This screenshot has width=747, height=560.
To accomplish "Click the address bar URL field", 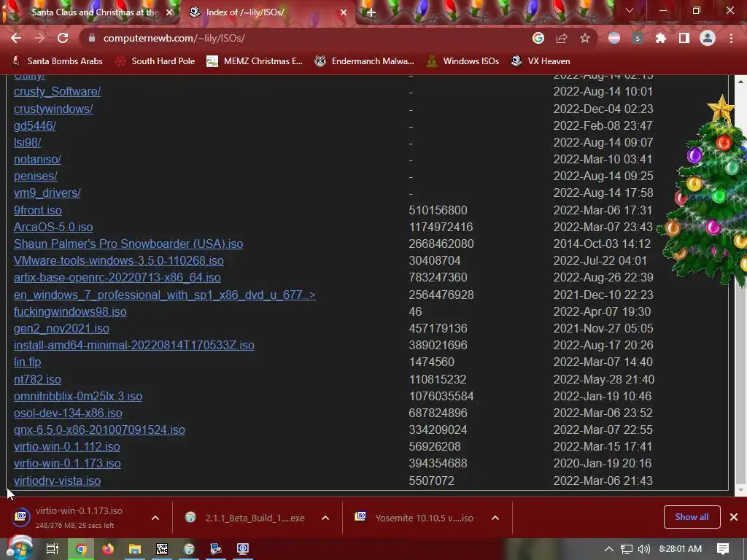I will point(305,38).
